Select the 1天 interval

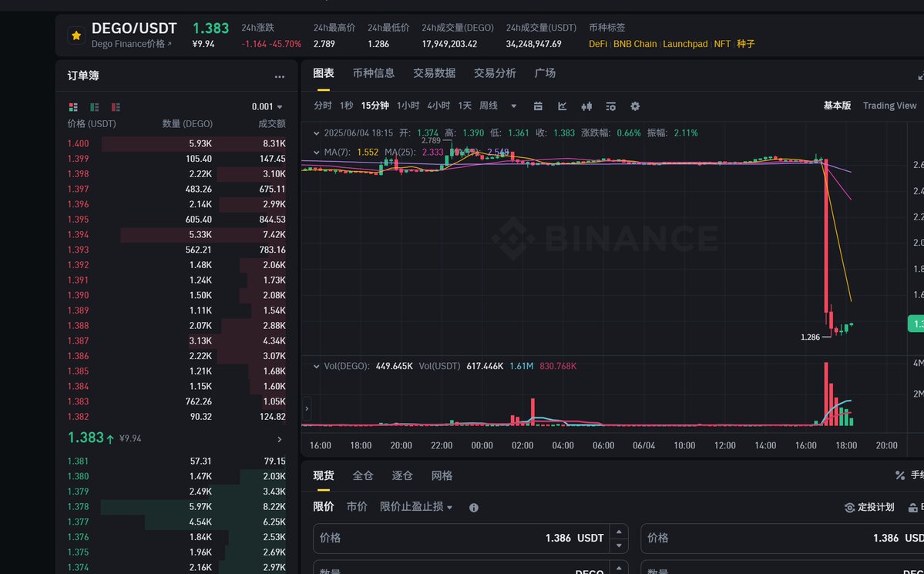[x=465, y=106]
